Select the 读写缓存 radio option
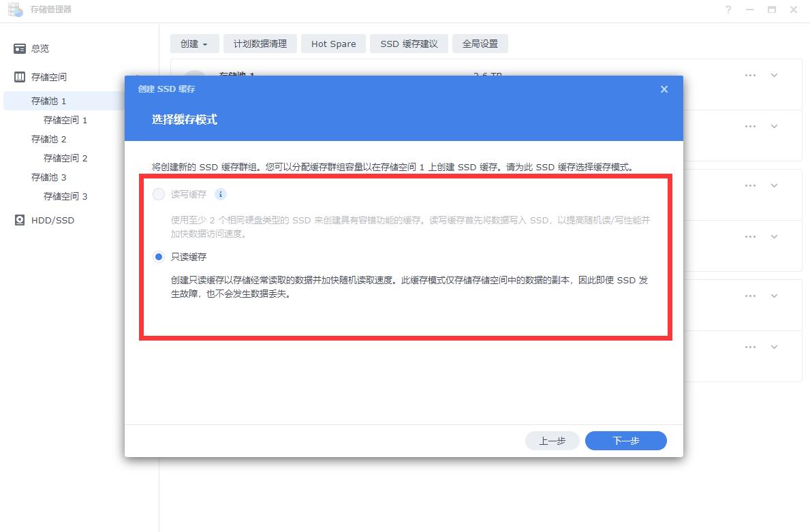 coord(157,193)
